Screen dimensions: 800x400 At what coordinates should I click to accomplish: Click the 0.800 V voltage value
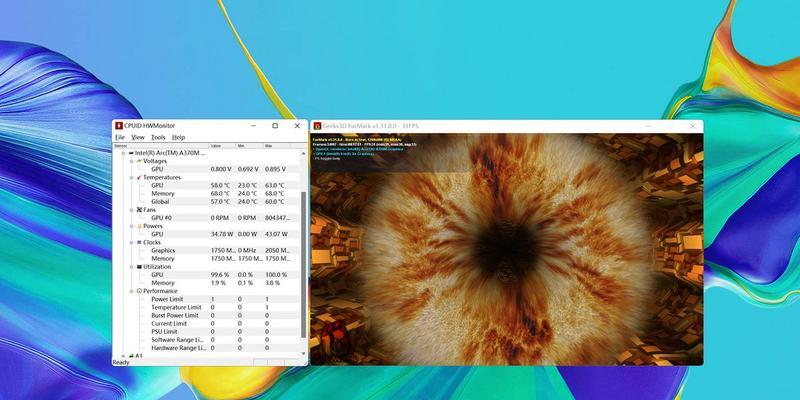pos(221,169)
